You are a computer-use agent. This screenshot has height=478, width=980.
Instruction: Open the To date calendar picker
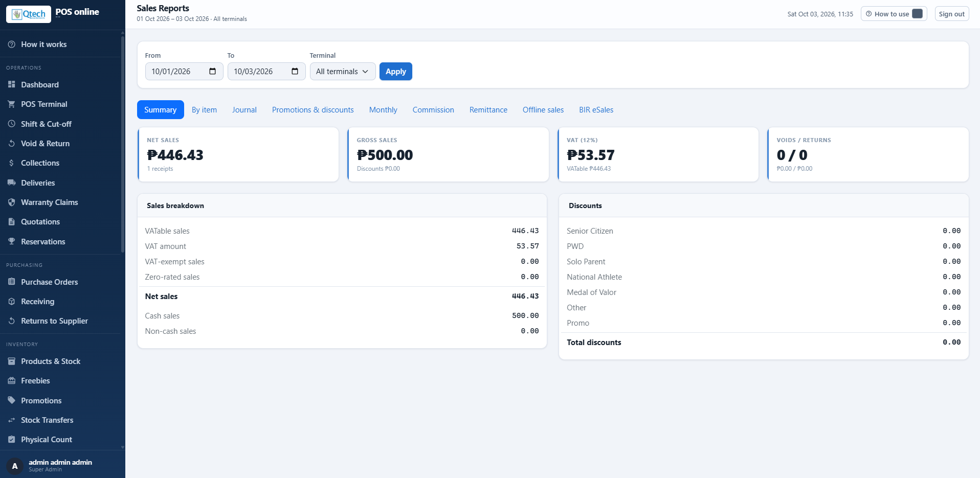(x=295, y=71)
